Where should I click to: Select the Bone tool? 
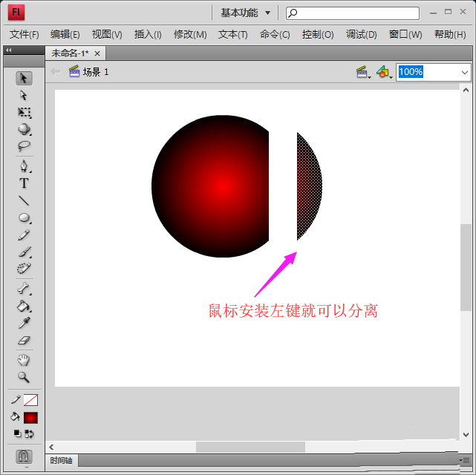[24, 289]
